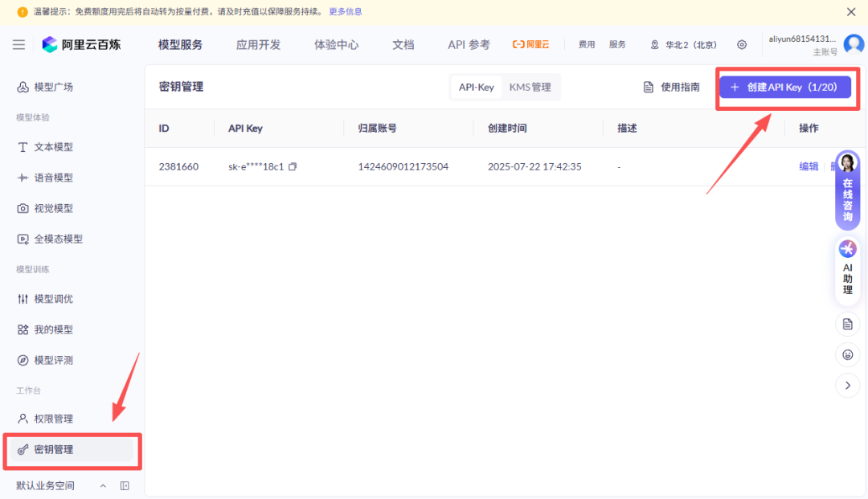Screen dimensions: 868x499
Task: Open 使用指南 usage guide
Action: click(672, 87)
